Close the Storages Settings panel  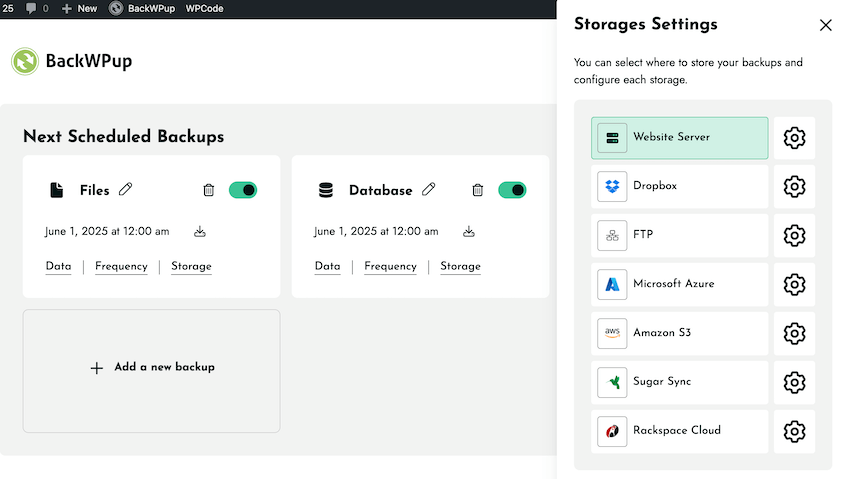(x=825, y=25)
